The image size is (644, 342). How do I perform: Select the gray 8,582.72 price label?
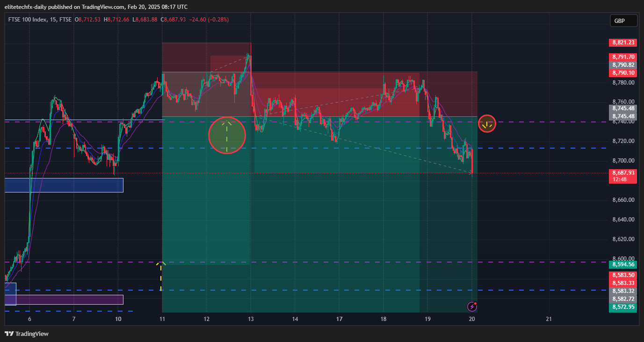tap(622, 299)
